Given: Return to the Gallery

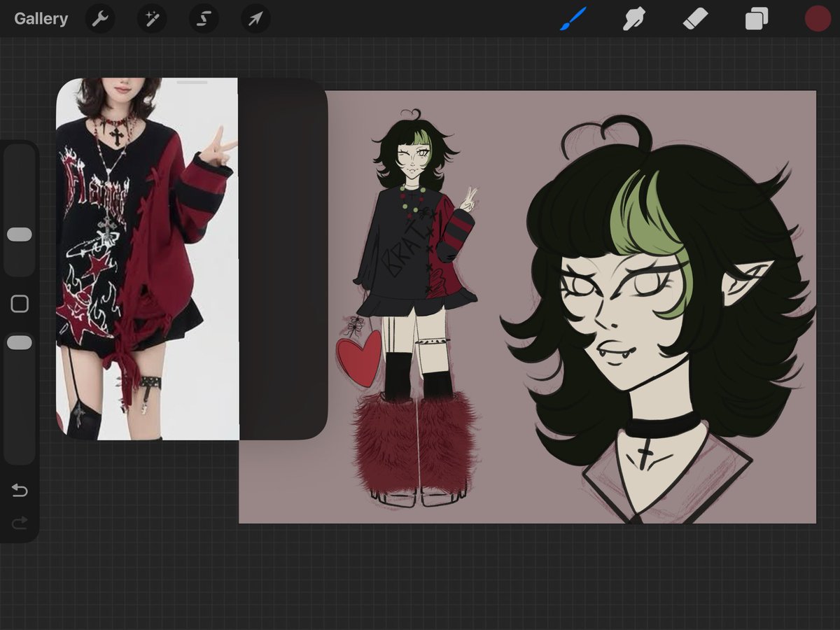Looking at the screenshot, I should coord(41,19).
